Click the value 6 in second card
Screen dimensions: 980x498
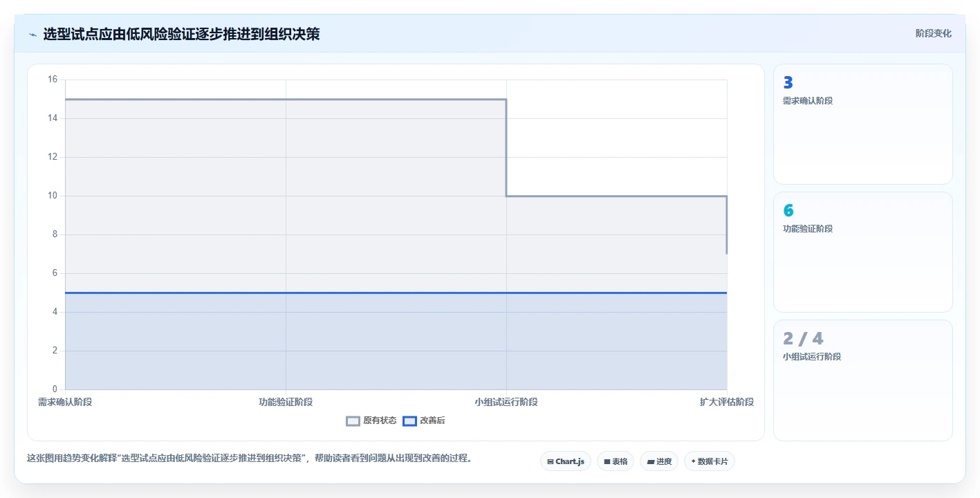[788, 211]
